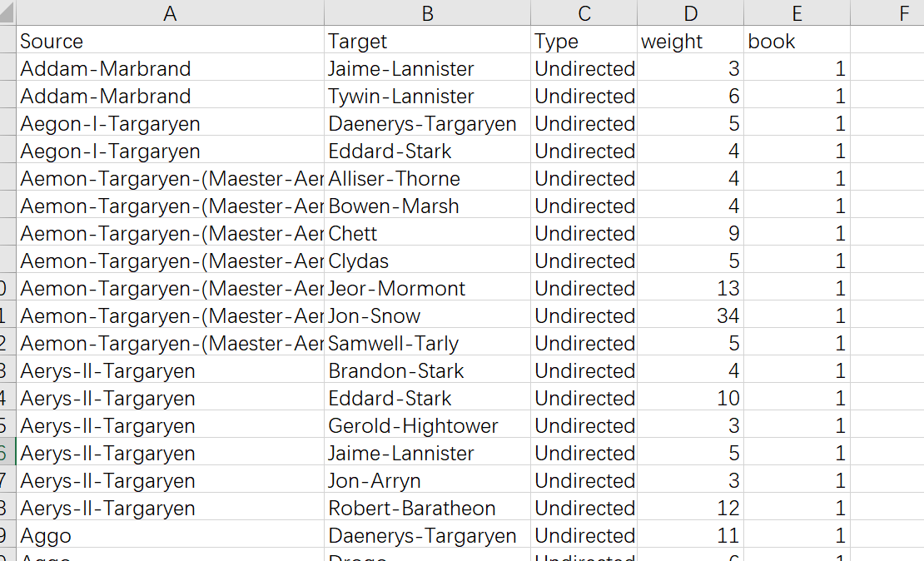This screenshot has width=924, height=561.
Task: Click the Robert-Baratheon cell
Action: (x=428, y=507)
